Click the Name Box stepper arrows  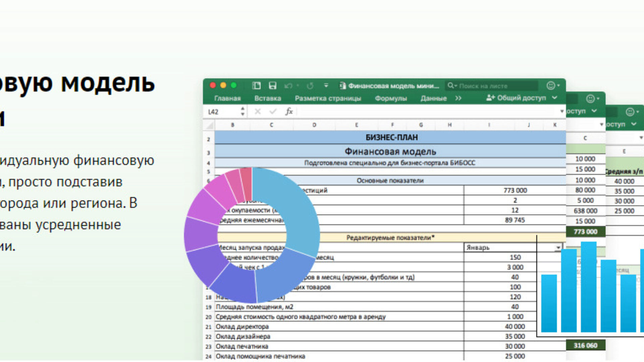pyautogui.click(x=243, y=111)
